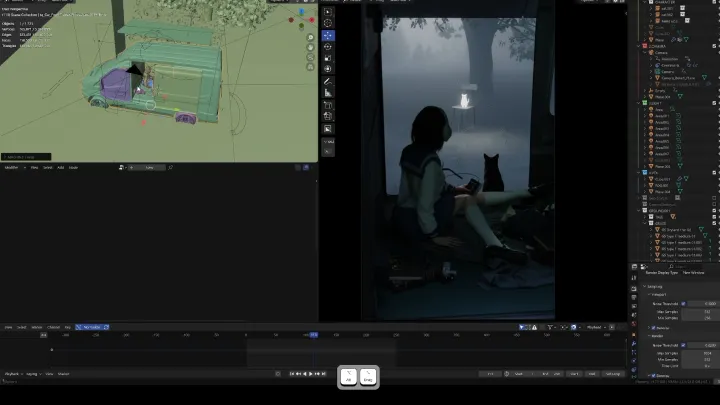Toggle CAMERA collection exclude checkbox in outliner

714,46
